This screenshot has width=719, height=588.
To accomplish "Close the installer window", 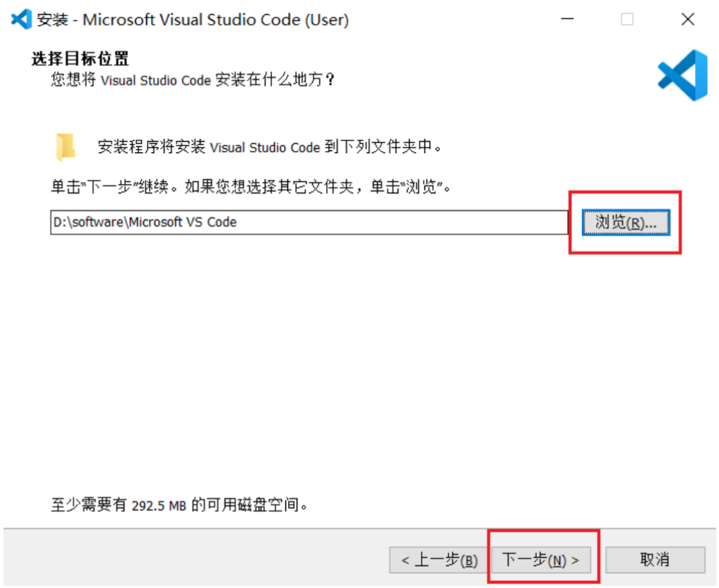I will (688, 19).
